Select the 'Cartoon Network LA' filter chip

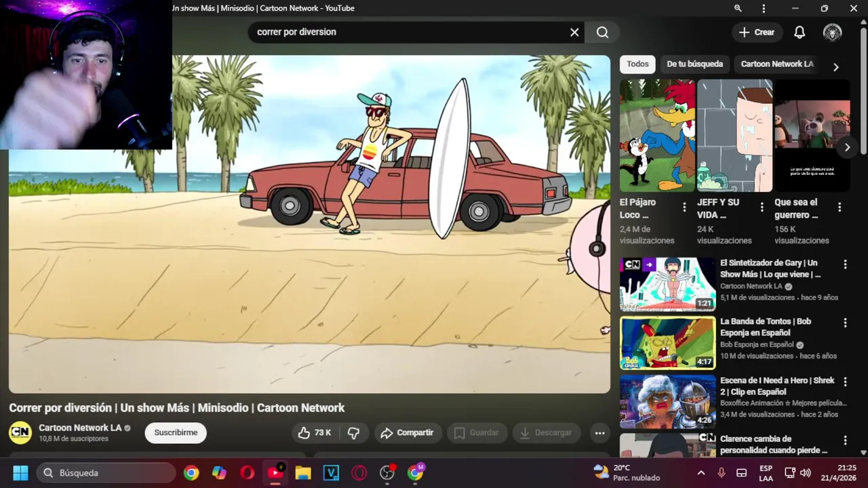(x=777, y=64)
